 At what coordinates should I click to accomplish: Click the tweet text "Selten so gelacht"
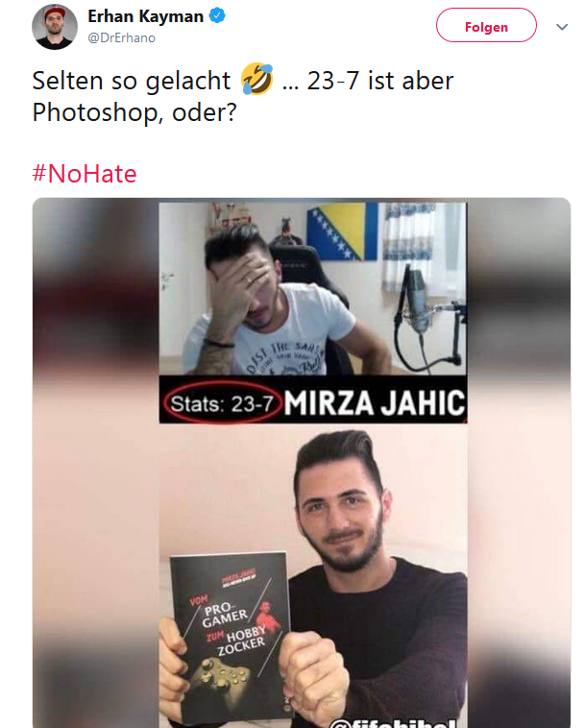click(132, 81)
